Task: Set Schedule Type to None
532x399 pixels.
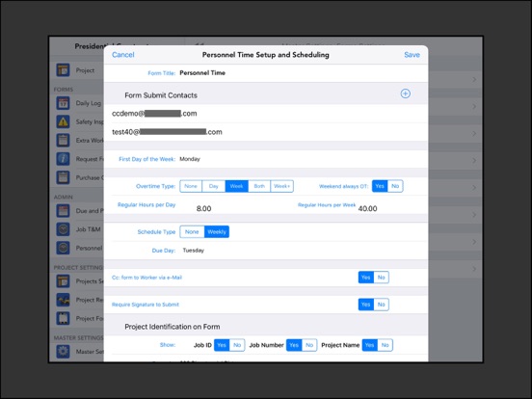Action: coord(192,231)
